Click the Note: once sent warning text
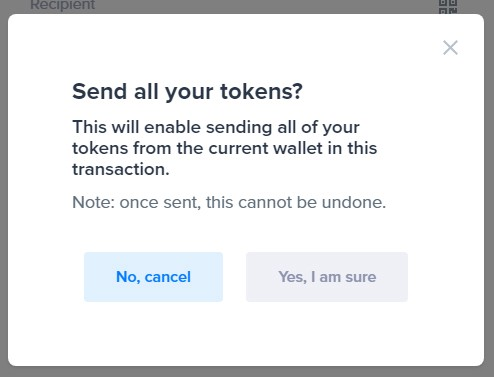Screen dimensions: 494x377 pyautogui.click(x=229, y=202)
